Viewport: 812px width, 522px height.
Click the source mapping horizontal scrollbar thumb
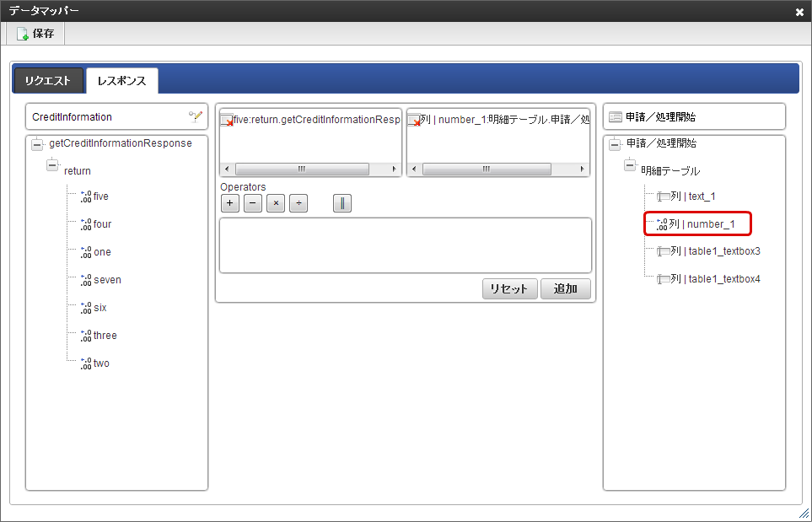pyautogui.click(x=302, y=170)
